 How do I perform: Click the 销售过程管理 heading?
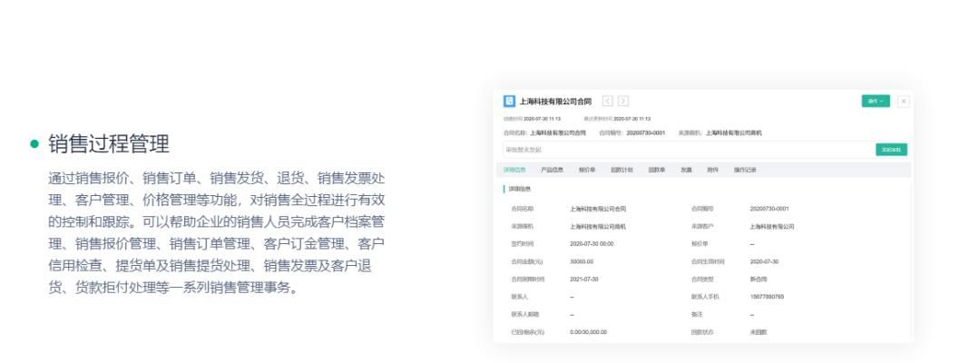[109, 143]
